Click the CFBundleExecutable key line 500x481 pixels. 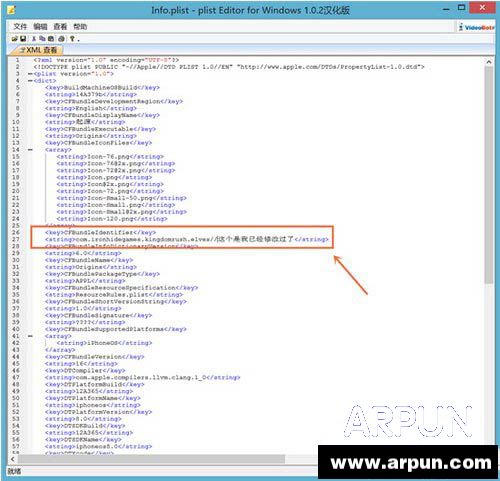100,129
